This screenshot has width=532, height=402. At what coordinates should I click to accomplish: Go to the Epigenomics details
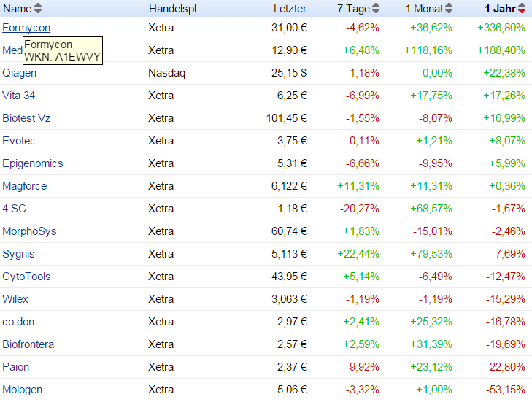33,163
